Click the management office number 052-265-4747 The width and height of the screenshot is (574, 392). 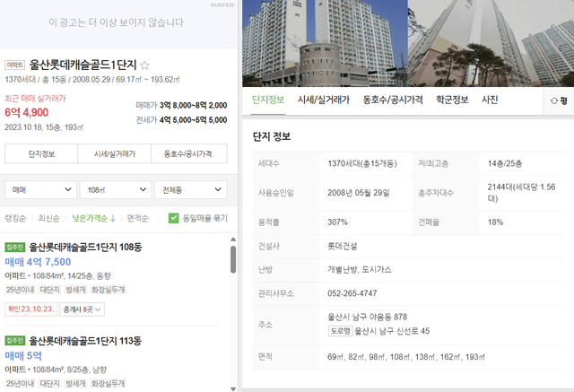[x=352, y=293]
